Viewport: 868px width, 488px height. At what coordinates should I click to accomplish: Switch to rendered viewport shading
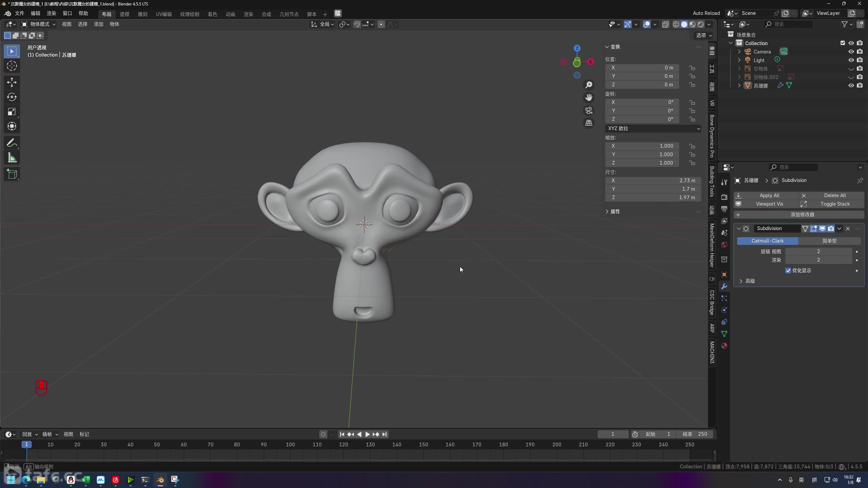pyautogui.click(x=701, y=24)
